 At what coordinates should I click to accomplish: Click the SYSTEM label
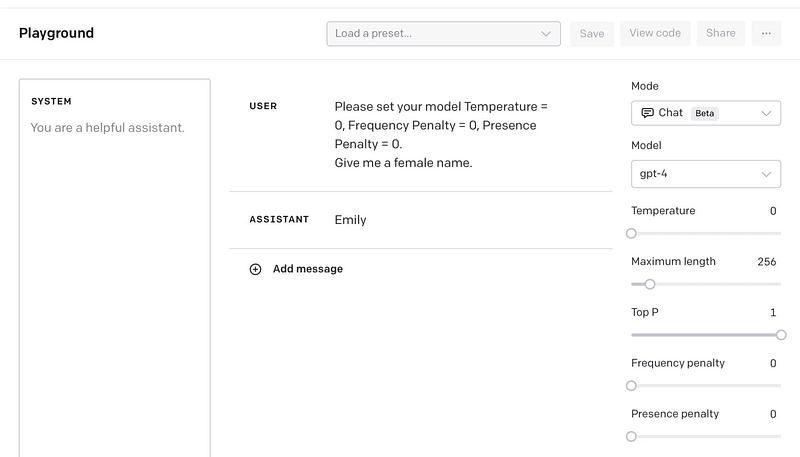51,101
